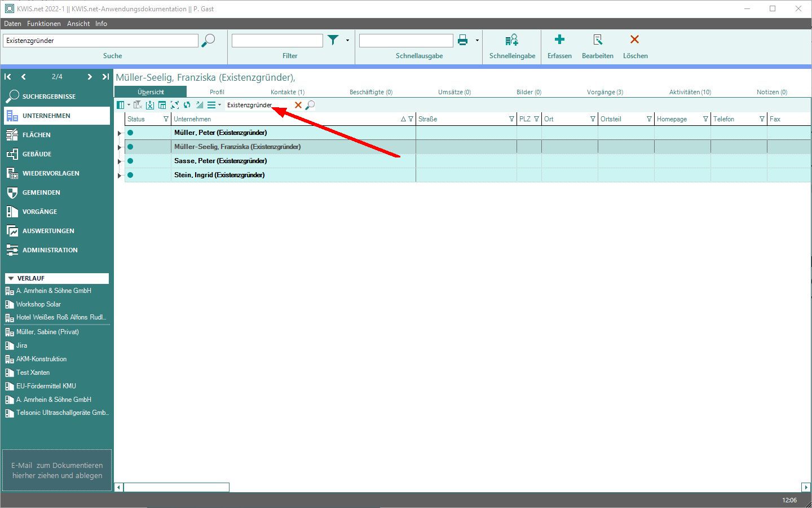Screen dimensions: 812x508
Task: Click the Excel export icon in grid toolbar
Action: 150,105
